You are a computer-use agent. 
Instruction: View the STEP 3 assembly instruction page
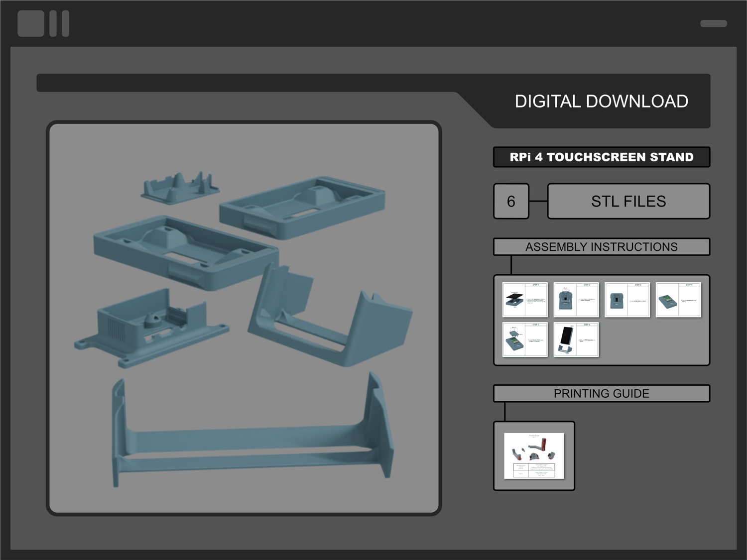click(627, 300)
